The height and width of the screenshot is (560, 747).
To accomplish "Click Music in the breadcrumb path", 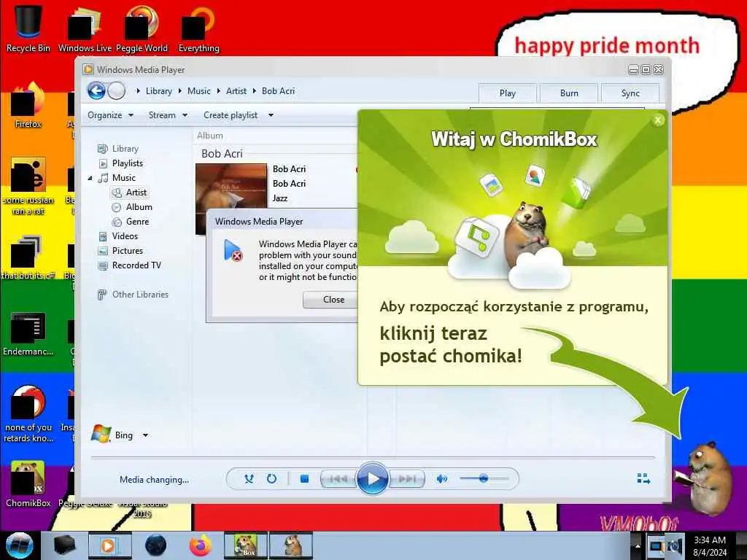I will tap(198, 91).
